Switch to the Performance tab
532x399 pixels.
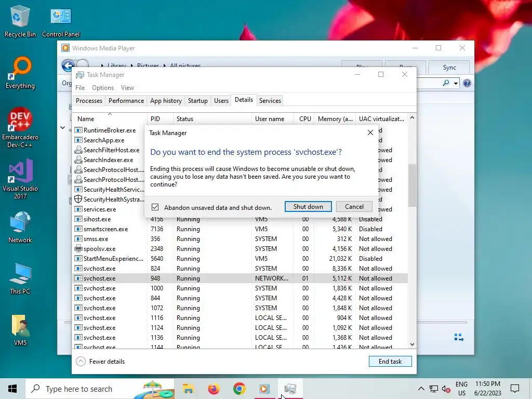pos(126,100)
